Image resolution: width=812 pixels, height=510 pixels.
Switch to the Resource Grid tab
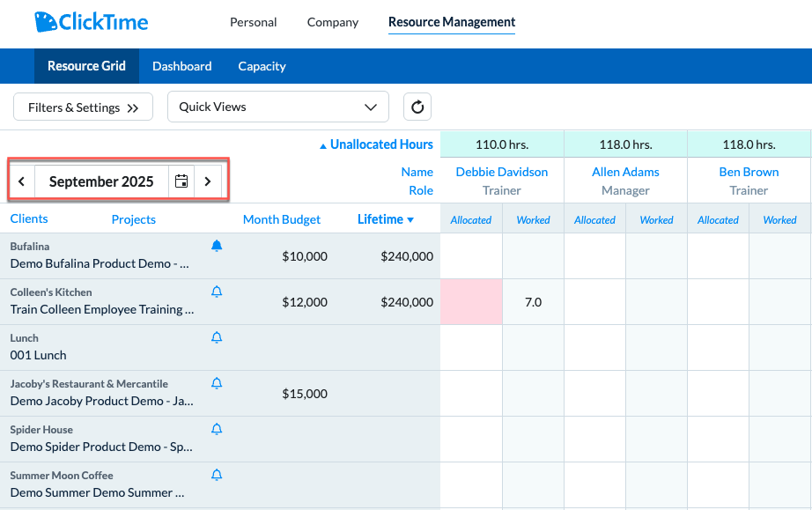coord(86,66)
